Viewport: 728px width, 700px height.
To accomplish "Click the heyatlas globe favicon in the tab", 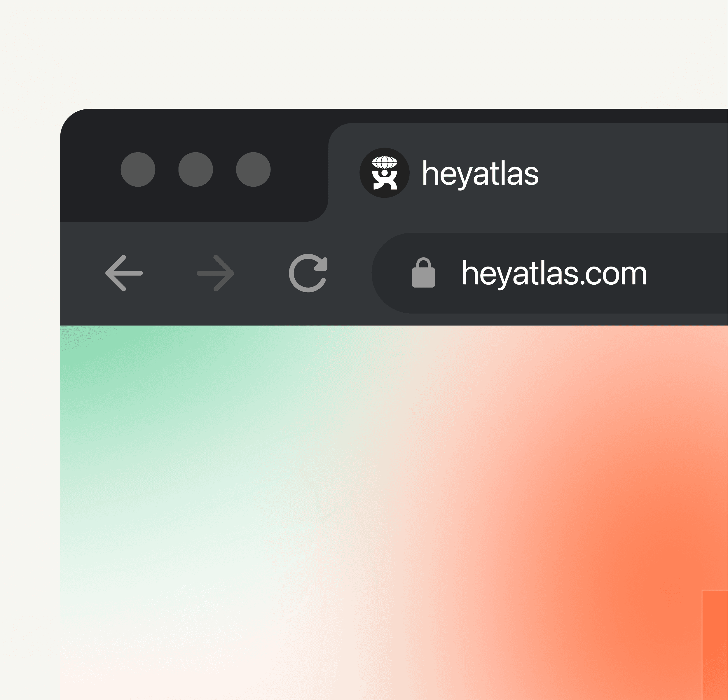I will (x=385, y=173).
